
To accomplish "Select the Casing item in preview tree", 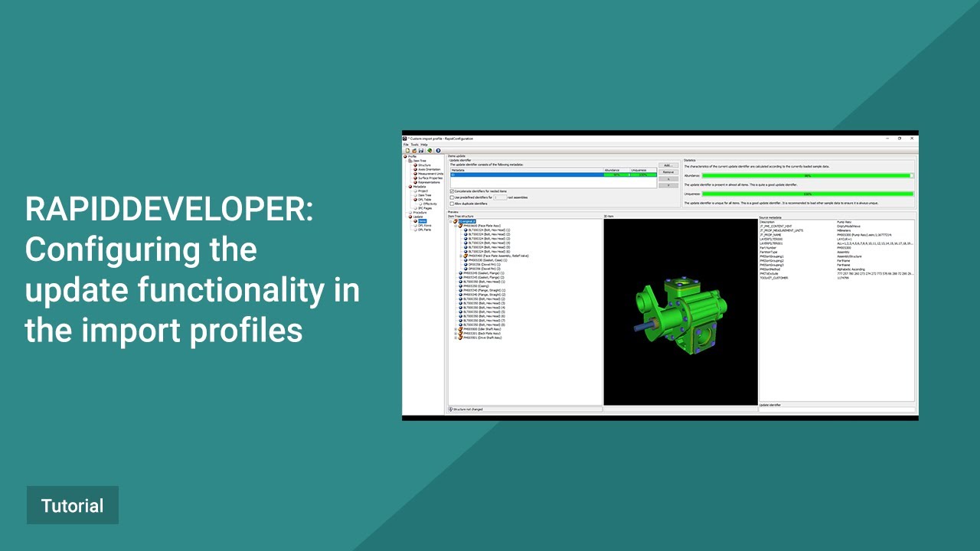I will click(x=473, y=286).
